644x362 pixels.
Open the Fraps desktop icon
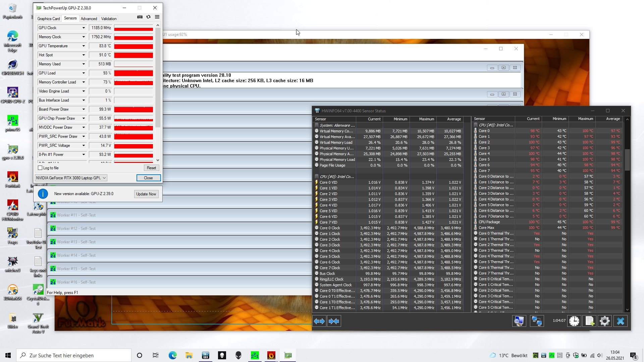tap(13, 236)
